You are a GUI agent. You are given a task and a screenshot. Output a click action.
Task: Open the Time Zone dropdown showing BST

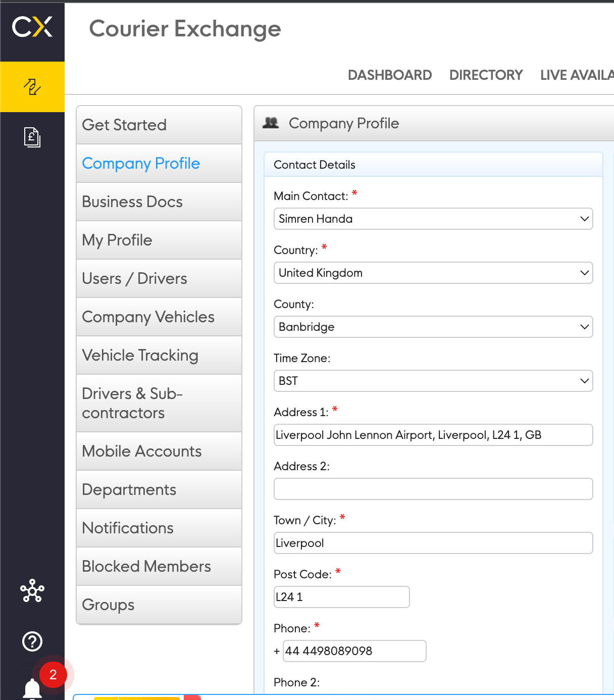pos(433,381)
